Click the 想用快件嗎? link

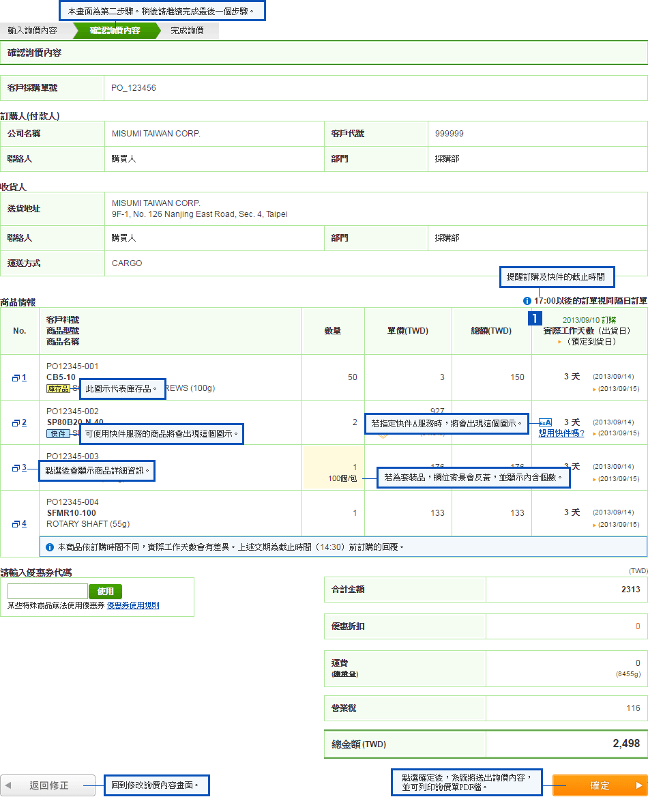click(561, 433)
